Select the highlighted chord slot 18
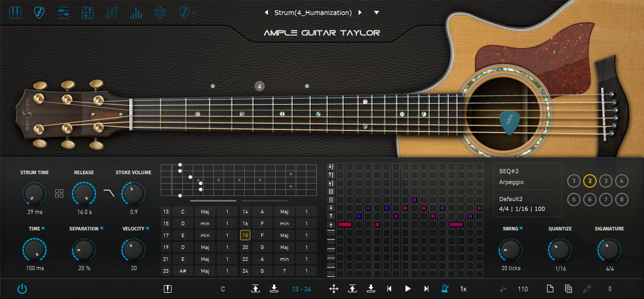The width and height of the screenshot is (644, 299). tap(245, 235)
